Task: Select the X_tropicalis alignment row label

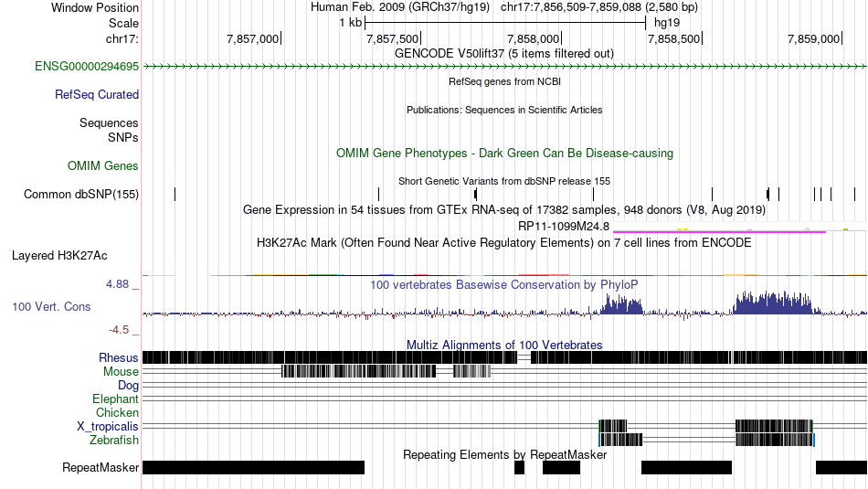Action: 108,427
